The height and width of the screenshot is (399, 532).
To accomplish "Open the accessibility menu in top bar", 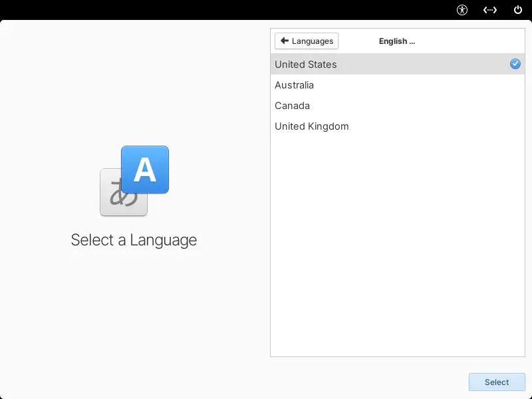I will tap(462, 10).
